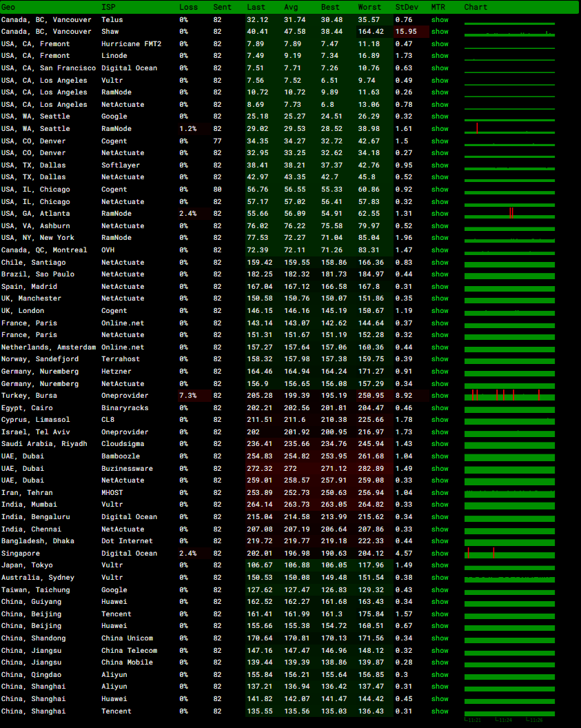Select the 15.95 StDev cell for Shaw

pyautogui.click(x=405, y=32)
